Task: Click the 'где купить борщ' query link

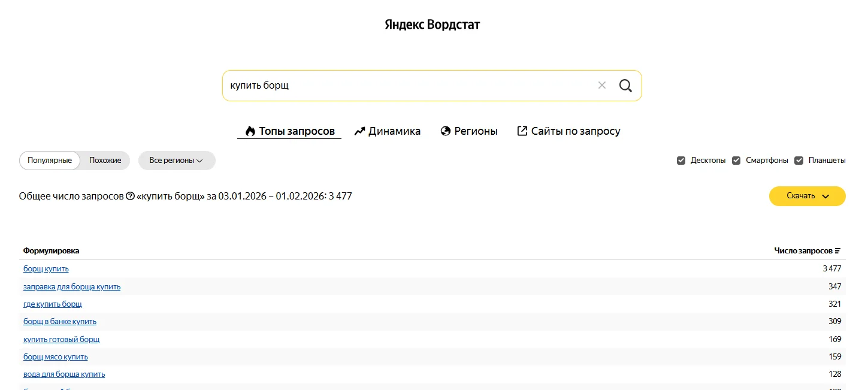Action: [x=53, y=304]
